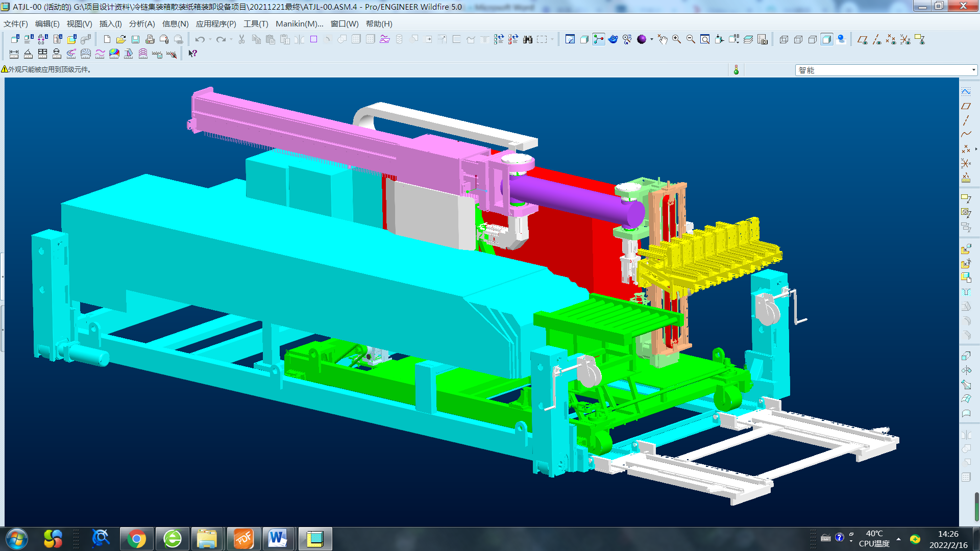Switch to Shading display style
This screenshot has width=980, height=551.
coord(827,39)
